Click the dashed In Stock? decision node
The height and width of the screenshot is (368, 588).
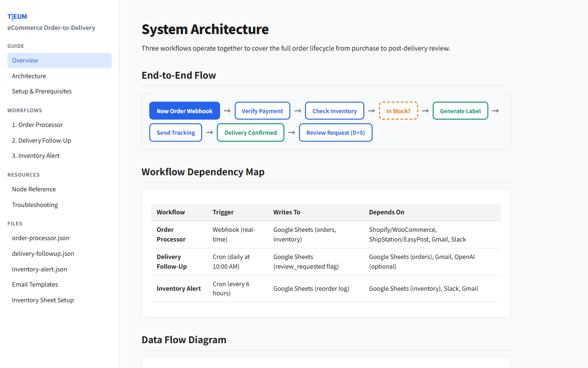click(x=398, y=111)
